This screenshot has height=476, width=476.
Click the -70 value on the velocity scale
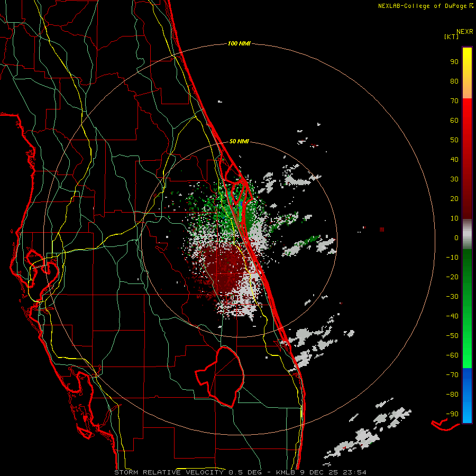point(452,375)
